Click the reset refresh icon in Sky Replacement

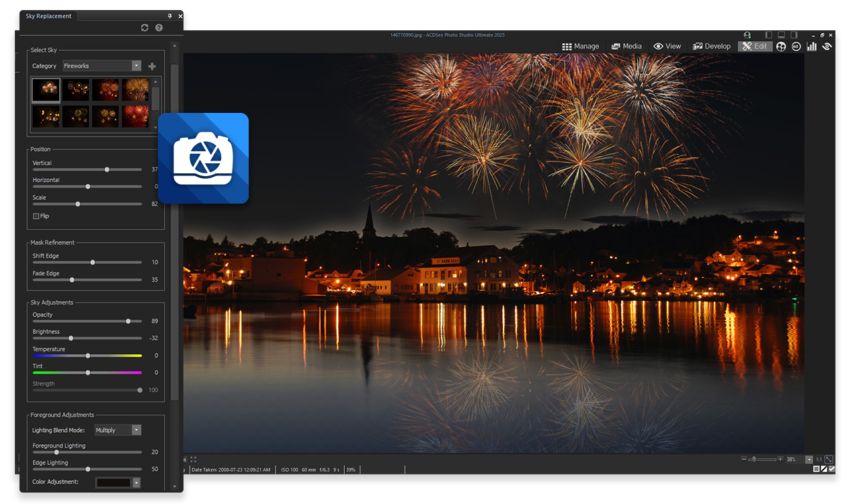coord(145,28)
